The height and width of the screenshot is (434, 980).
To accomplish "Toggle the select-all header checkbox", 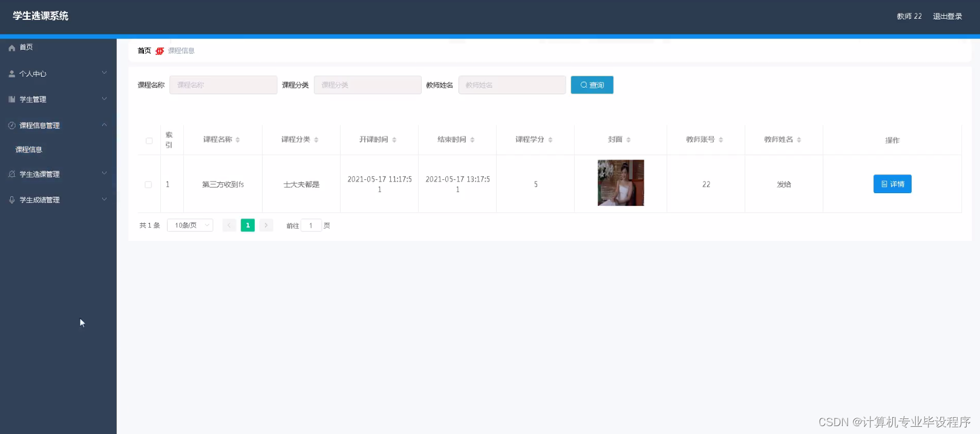I will tap(149, 140).
